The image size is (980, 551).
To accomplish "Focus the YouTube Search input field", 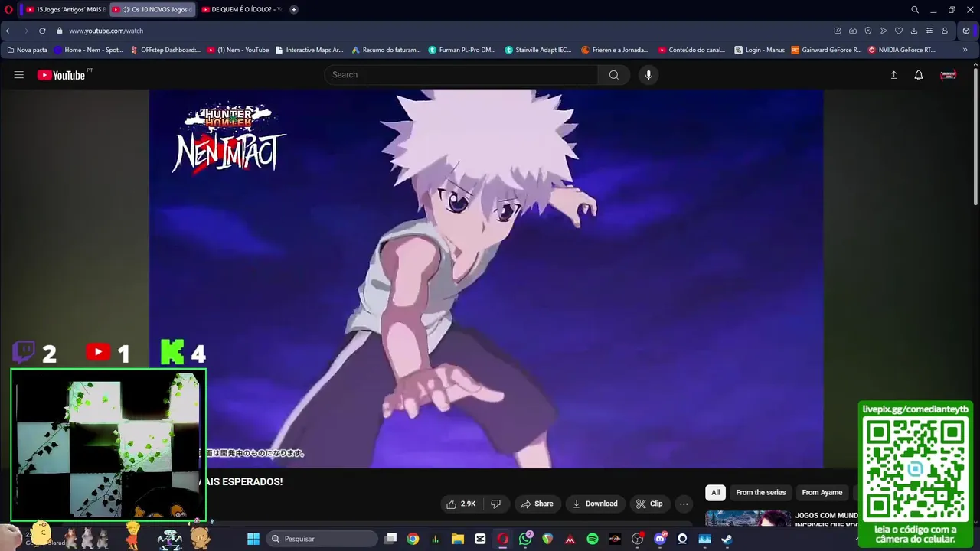I will (x=462, y=75).
